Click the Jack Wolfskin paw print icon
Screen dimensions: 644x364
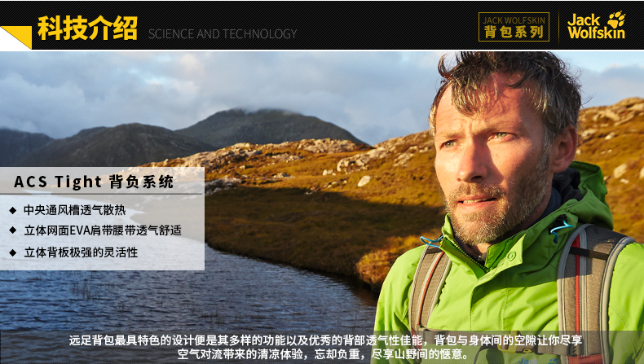pos(616,19)
